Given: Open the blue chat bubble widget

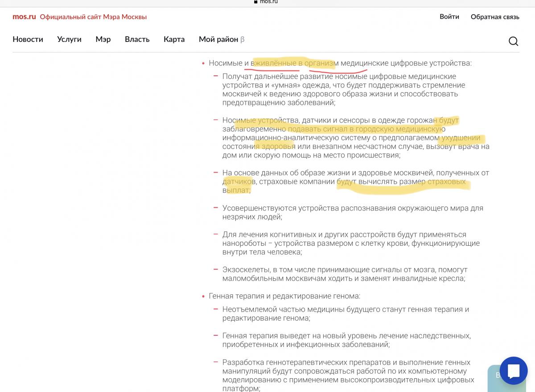Looking at the screenshot, I should (x=514, y=371).
